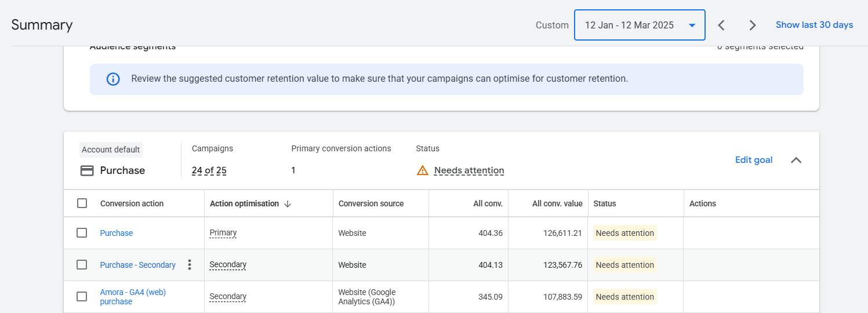Go to next date period arrow
This screenshot has width=868, height=313.
(753, 25)
